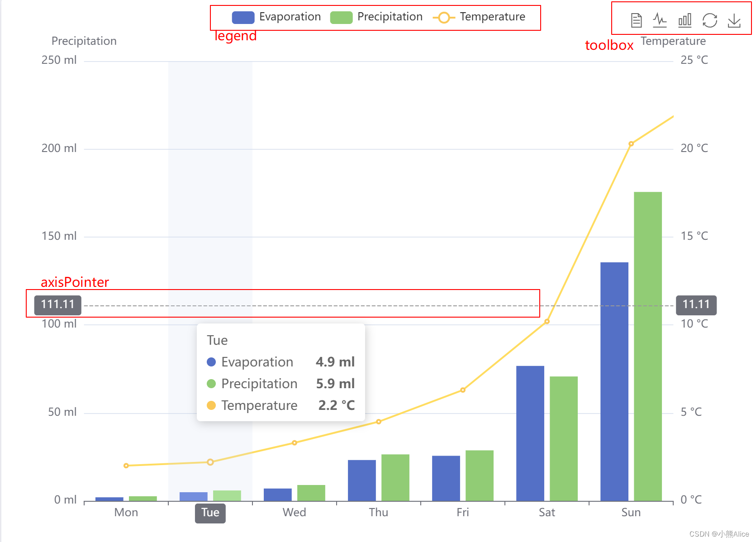Click the 5 °C axis label
This screenshot has height=542, width=756.
pyautogui.click(x=691, y=412)
